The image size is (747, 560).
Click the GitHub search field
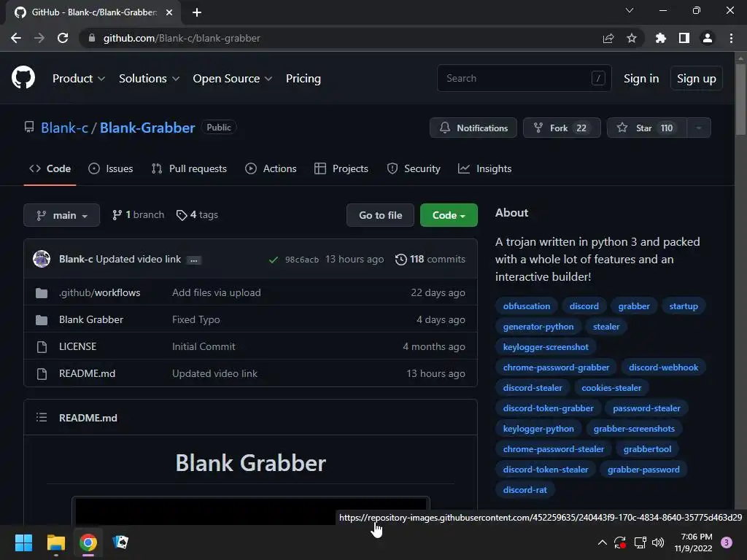coord(524,78)
